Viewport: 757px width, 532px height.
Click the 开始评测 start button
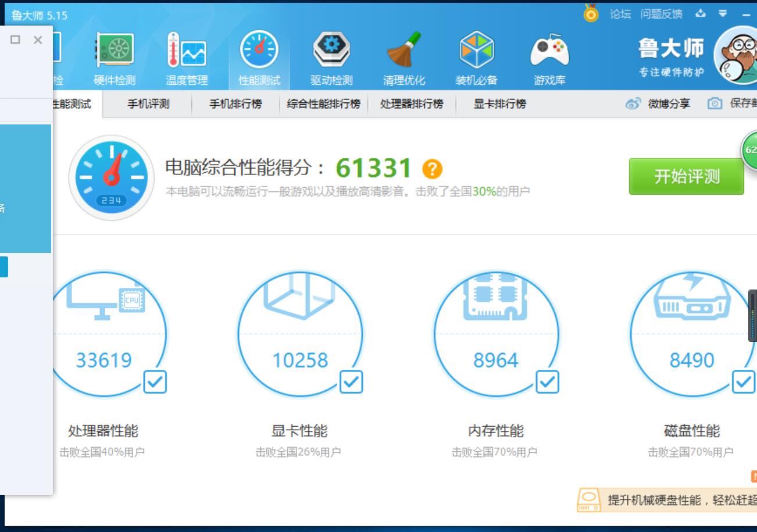687,176
